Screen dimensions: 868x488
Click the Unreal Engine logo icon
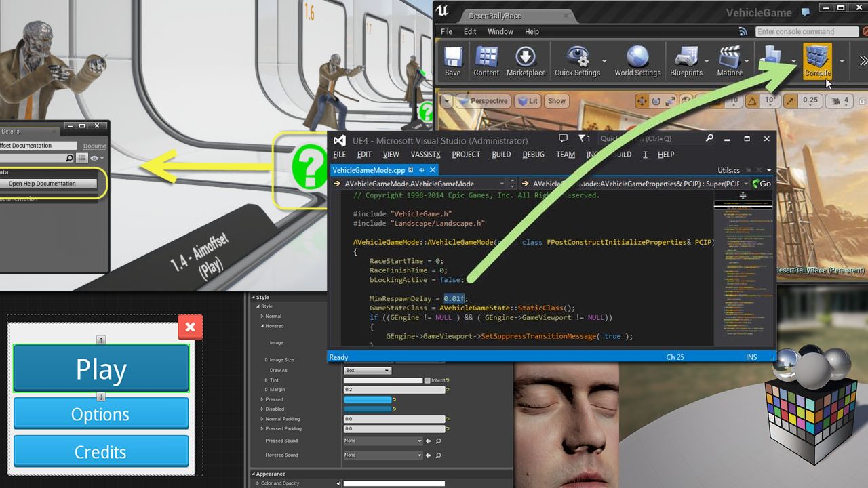click(x=443, y=10)
